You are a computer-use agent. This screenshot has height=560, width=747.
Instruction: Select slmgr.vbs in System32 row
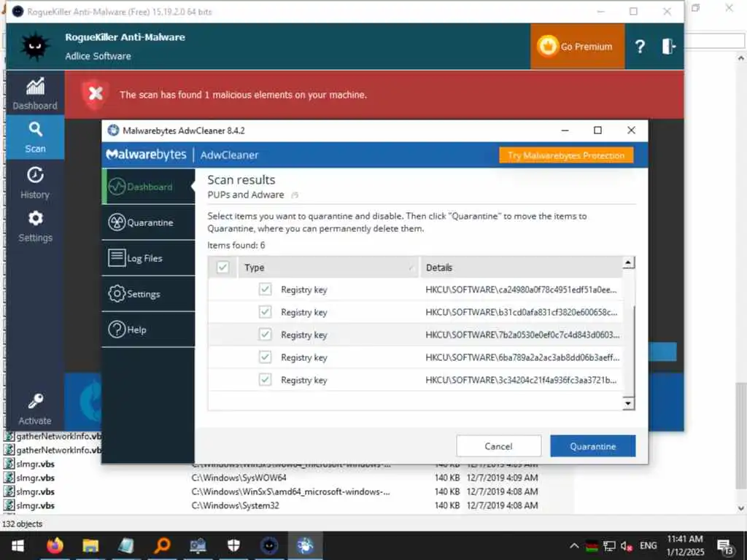tap(35, 505)
